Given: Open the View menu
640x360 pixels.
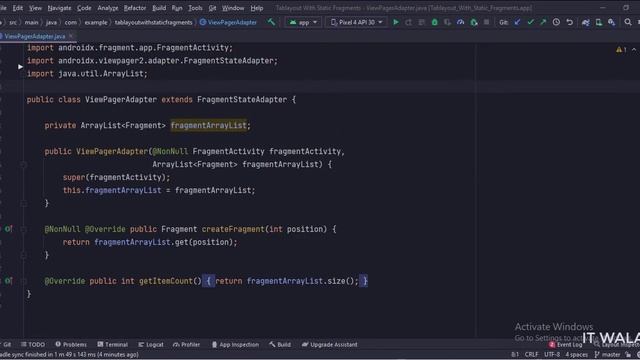Looking at the screenshot, I should click(x=35, y=8).
